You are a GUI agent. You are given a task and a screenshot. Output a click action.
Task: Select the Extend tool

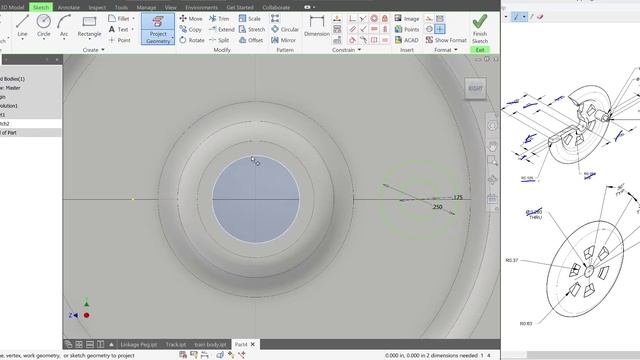pyautogui.click(x=221, y=29)
